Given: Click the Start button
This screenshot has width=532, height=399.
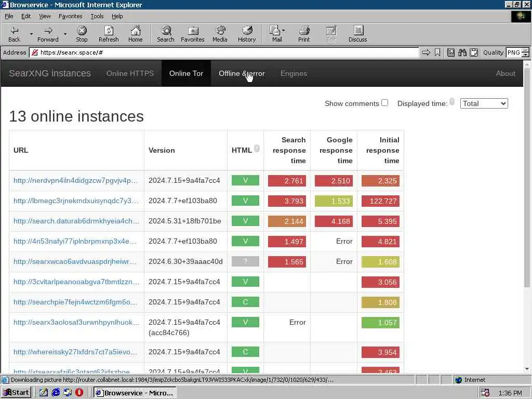Looking at the screenshot, I should coord(16,393).
